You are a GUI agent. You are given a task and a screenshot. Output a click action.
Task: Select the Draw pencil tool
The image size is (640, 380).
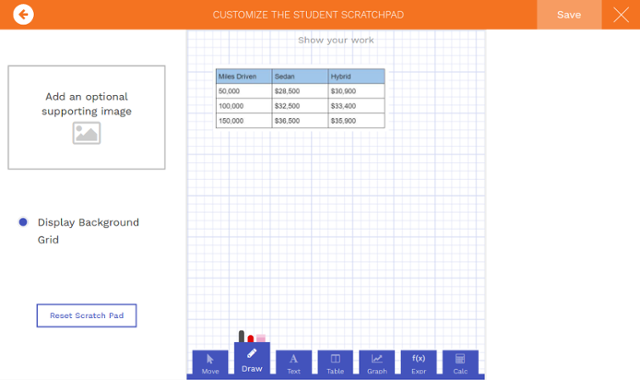(x=252, y=358)
